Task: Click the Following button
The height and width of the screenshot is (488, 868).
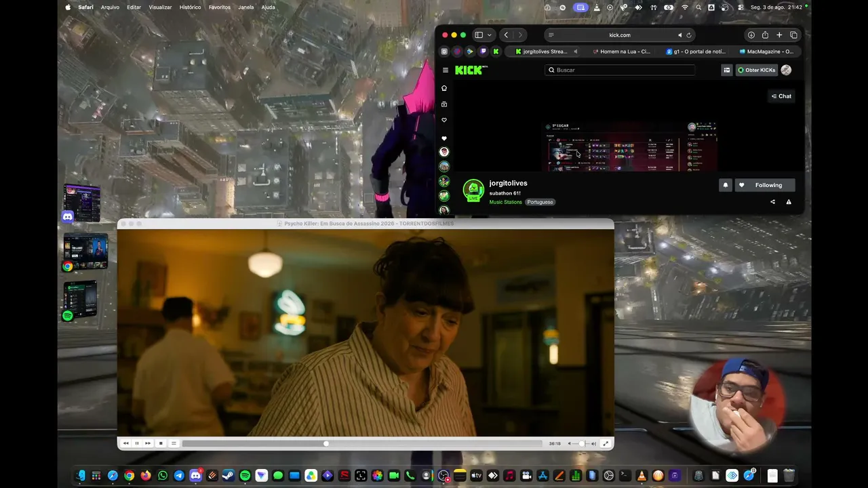Action: click(764, 185)
